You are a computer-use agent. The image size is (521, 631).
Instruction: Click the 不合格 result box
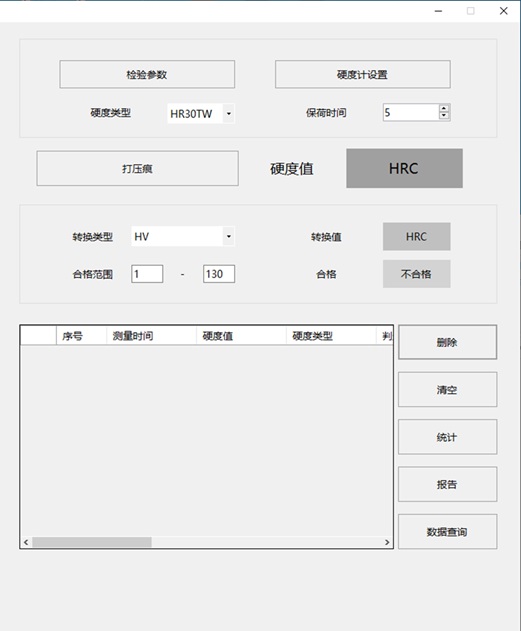click(x=416, y=274)
